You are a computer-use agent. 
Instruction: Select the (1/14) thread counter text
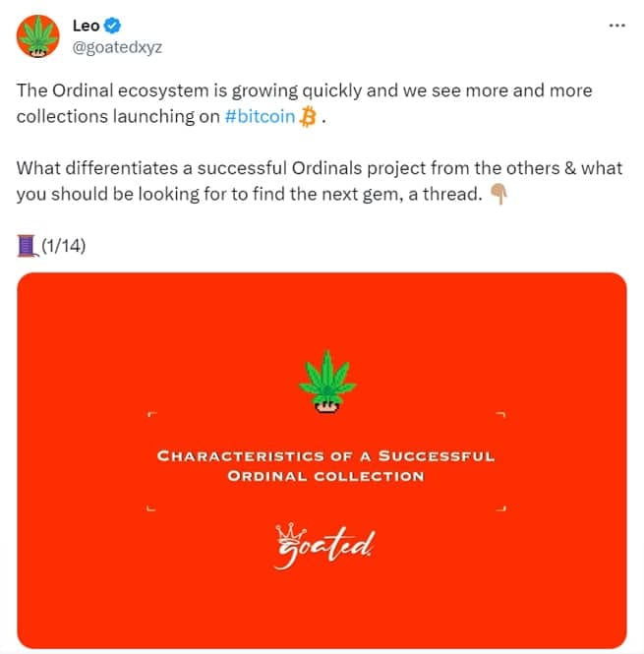point(64,245)
